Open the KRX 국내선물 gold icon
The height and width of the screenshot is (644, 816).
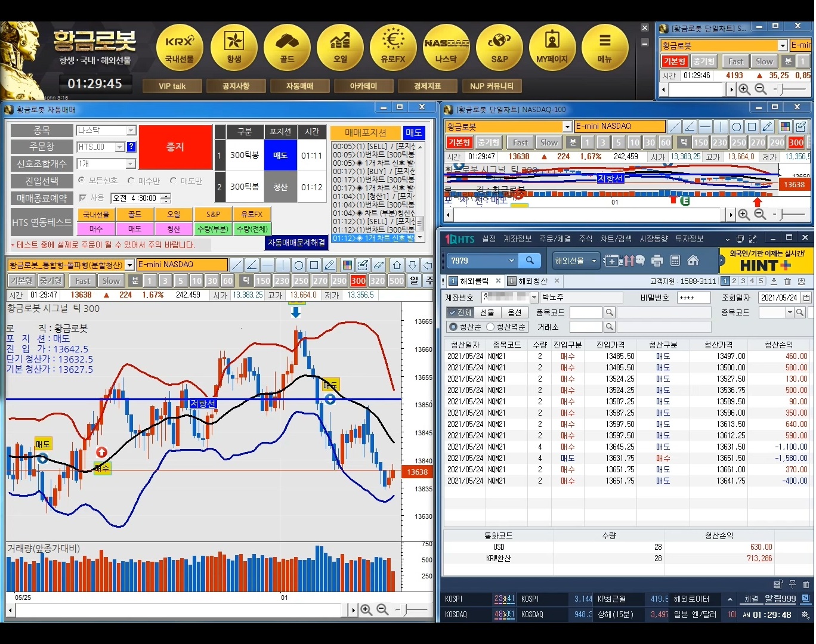pyautogui.click(x=179, y=48)
